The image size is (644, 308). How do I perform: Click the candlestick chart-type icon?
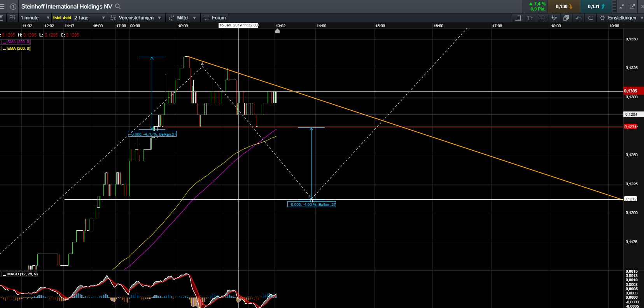[172, 18]
